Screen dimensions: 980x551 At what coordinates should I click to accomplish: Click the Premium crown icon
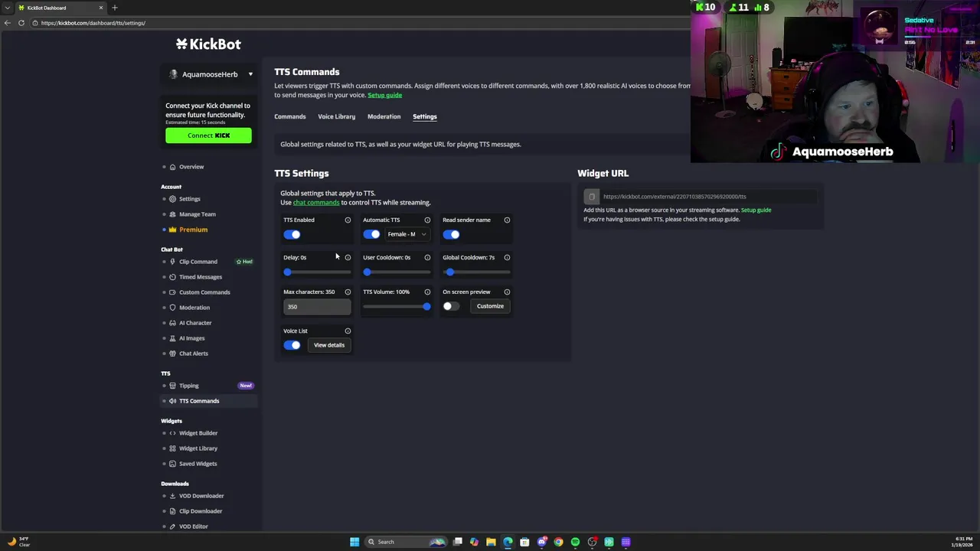pyautogui.click(x=172, y=230)
